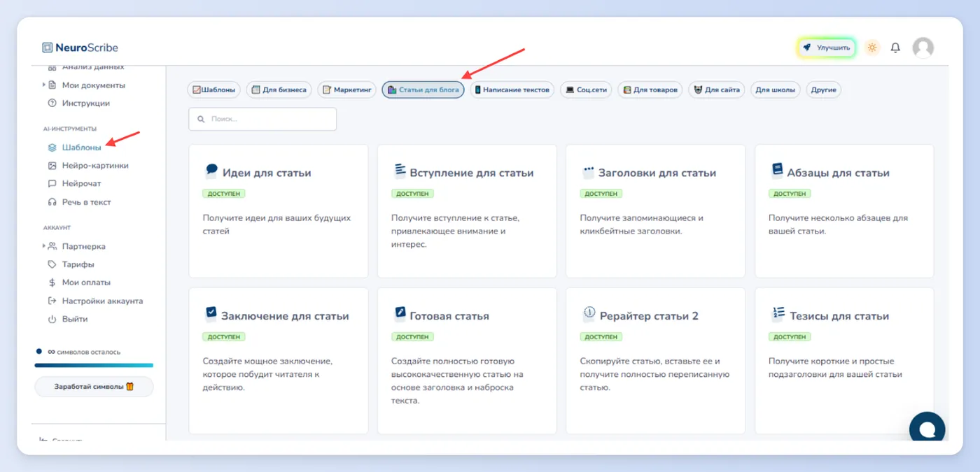This screenshot has width=980, height=472.
Task: Open the Для товаров category tab
Action: point(650,90)
